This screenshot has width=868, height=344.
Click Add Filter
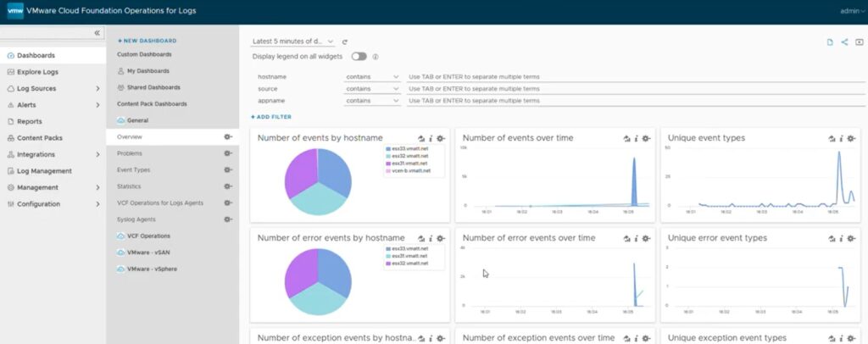(x=271, y=117)
